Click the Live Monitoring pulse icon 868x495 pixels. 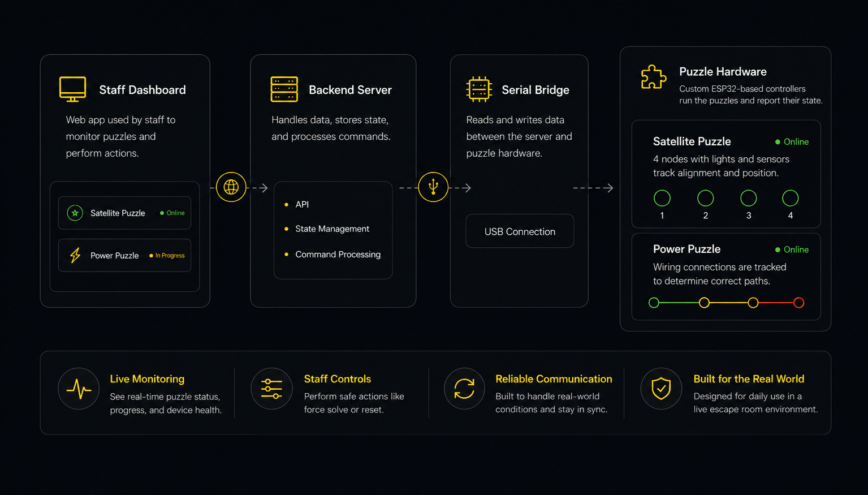point(79,389)
